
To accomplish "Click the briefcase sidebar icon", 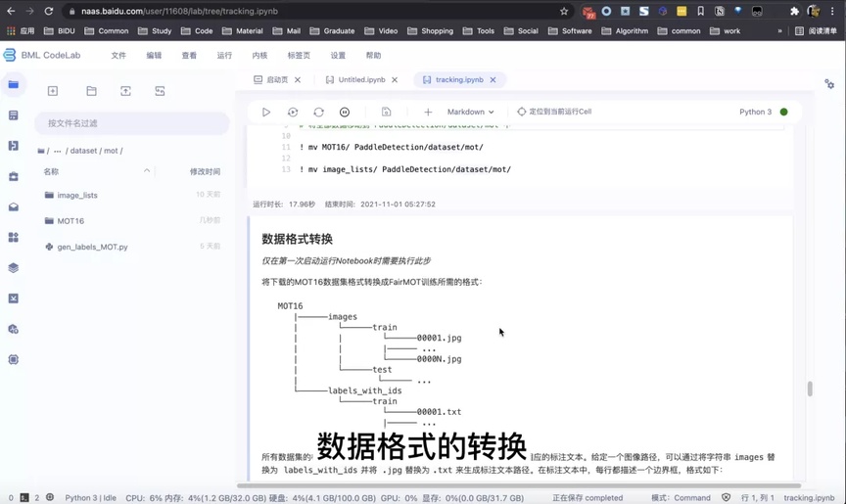I will [14, 176].
